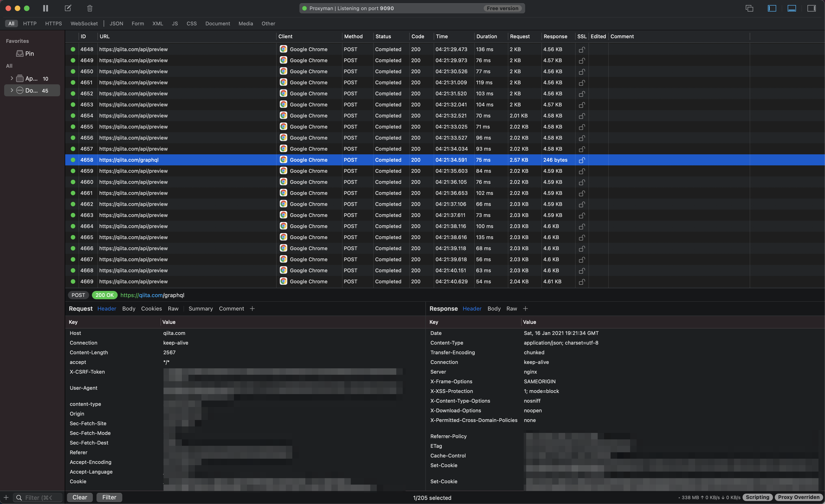Click the plus icon in the bottom-left corner
825x504 pixels.
[x=6, y=497]
